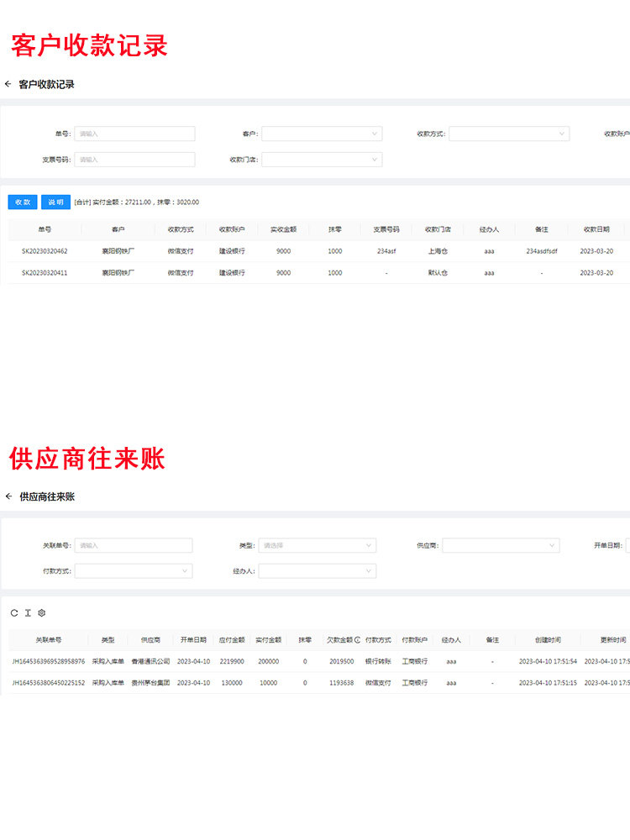Open the 类型 请选择 dropdown
Screen dimensions: 630x840
coord(318,545)
